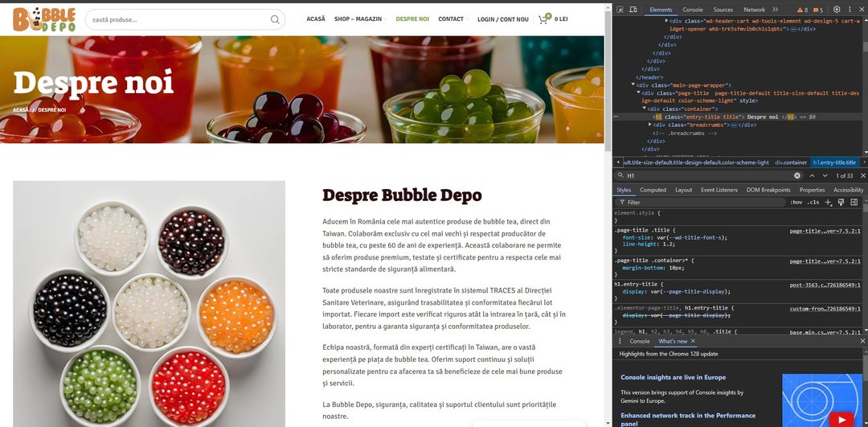868x427 pixels.
Task: Click the magnifier icon in product search
Action: click(275, 19)
